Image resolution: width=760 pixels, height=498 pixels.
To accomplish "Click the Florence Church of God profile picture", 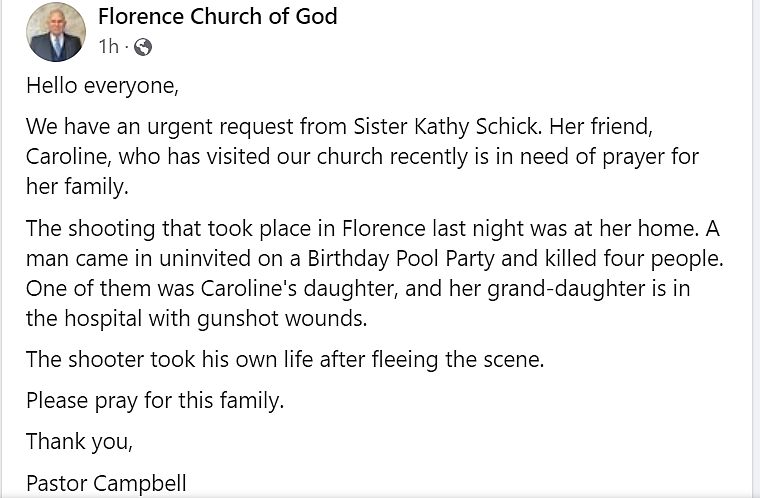I will coord(55,32).
